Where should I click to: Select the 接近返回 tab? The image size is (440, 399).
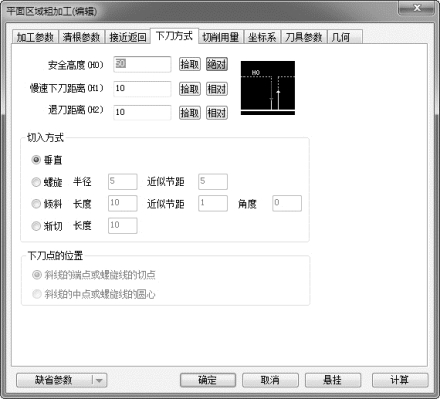pyautogui.click(x=128, y=37)
